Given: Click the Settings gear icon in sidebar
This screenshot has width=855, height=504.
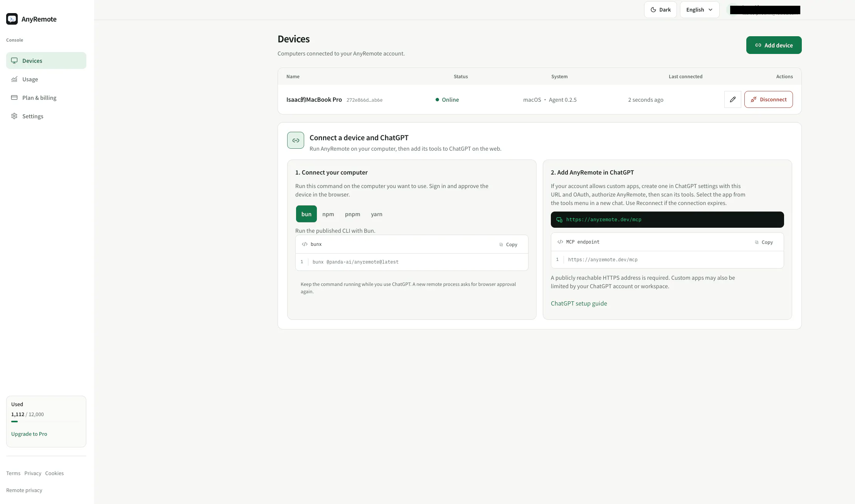Looking at the screenshot, I should pyautogui.click(x=14, y=116).
